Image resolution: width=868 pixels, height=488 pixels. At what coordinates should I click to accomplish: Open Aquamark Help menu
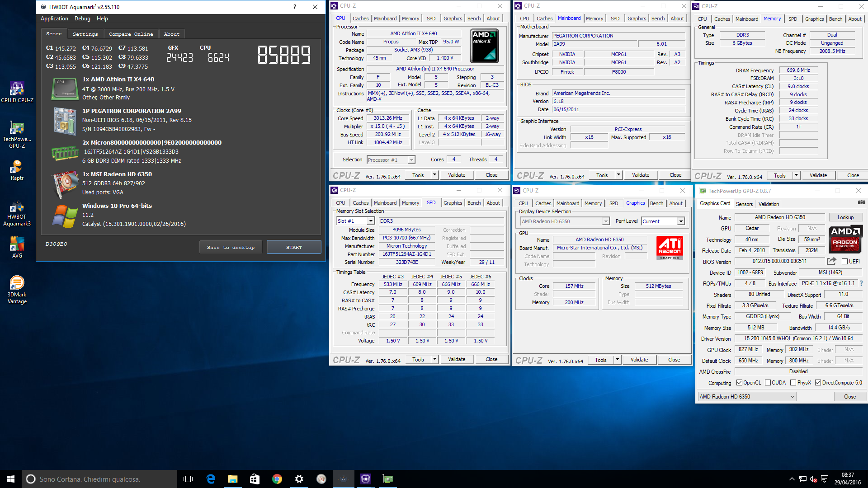pyautogui.click(x=102, y=19)
